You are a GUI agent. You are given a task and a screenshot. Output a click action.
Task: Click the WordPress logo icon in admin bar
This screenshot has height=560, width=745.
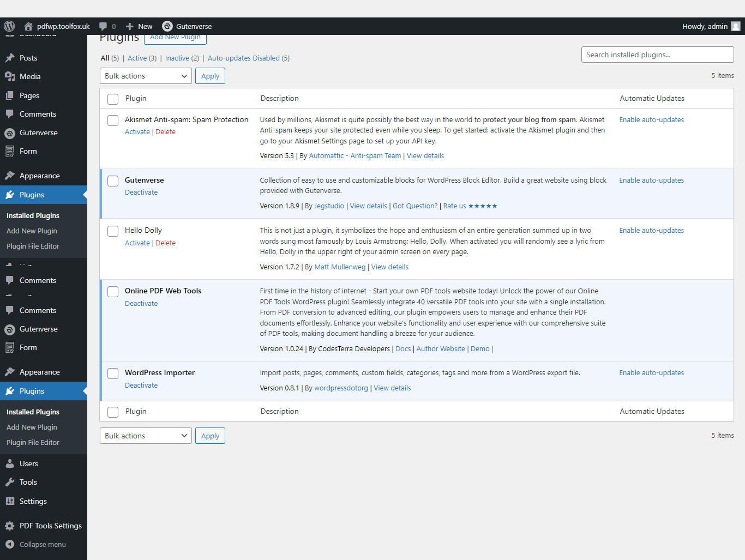9,26
